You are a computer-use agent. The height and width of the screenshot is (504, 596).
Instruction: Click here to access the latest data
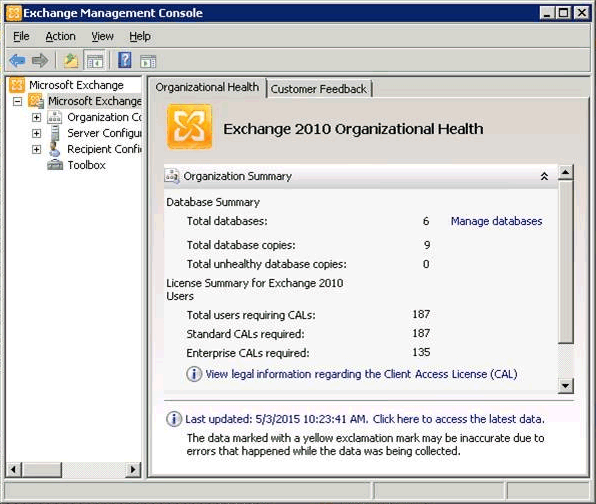pyautogui.click(x=459, y=419)
